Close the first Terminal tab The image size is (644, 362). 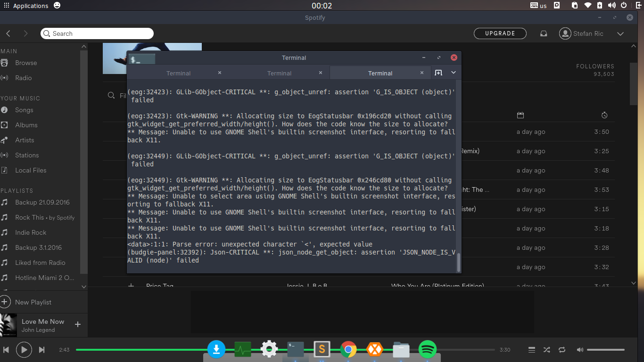[220, 73]
